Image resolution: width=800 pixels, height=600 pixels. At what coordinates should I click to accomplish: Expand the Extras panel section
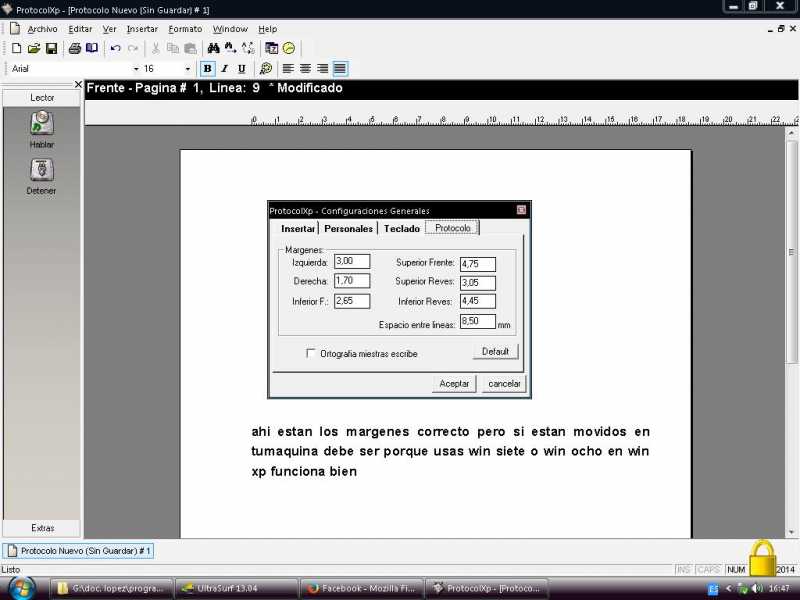pyautogui.click(x=42, y=528)
